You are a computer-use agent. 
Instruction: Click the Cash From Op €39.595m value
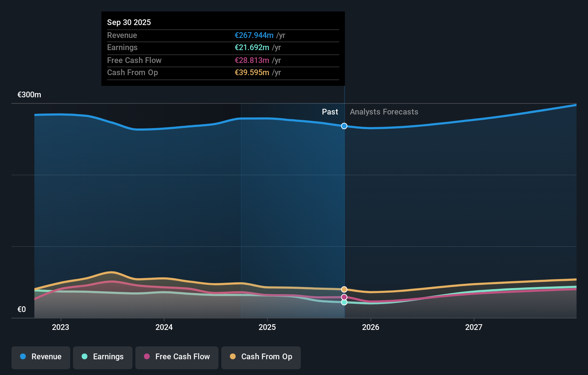coord(252,72)
